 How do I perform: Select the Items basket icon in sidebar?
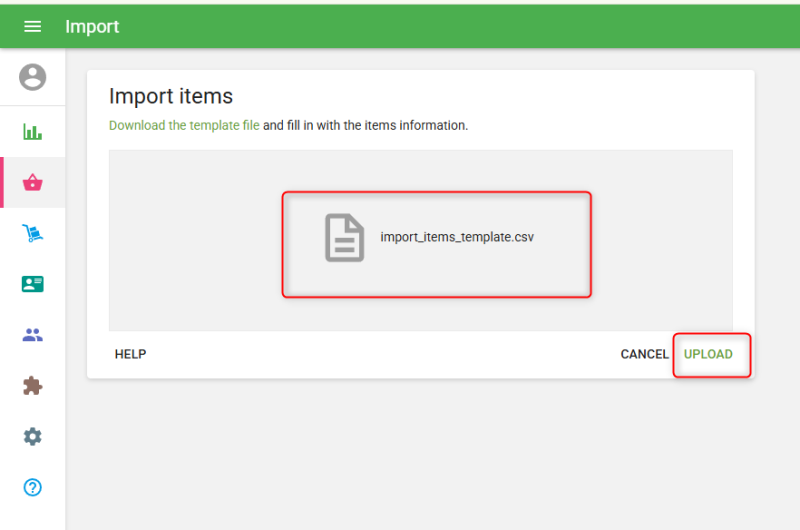32,182
